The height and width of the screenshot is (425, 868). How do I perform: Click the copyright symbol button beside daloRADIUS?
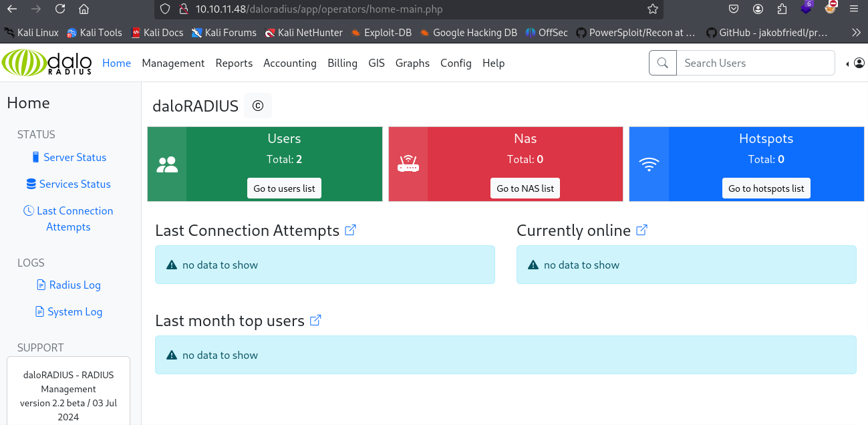[x=258, y=106]
